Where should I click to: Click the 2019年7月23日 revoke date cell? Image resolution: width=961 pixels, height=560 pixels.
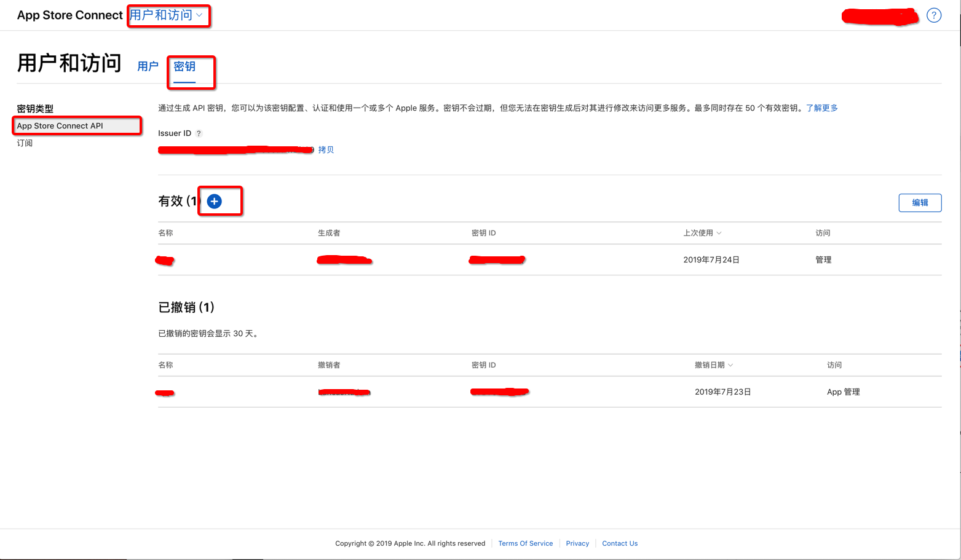tap(723, 392)
